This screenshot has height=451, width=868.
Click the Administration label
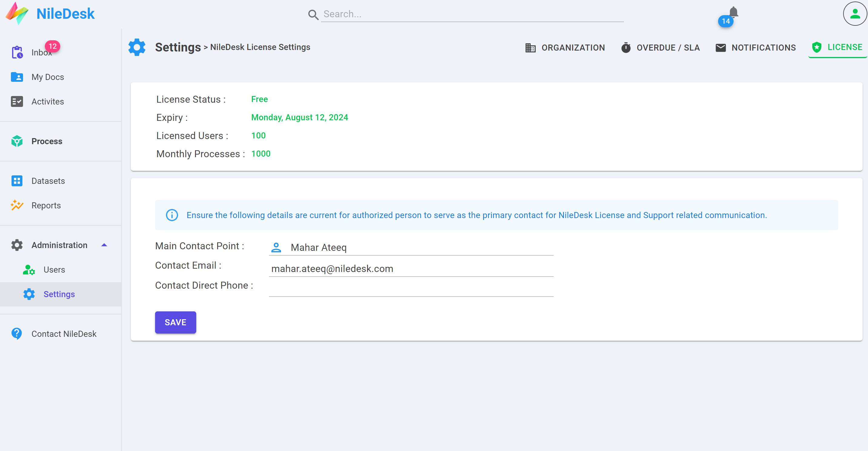click(x=59, y=245)
